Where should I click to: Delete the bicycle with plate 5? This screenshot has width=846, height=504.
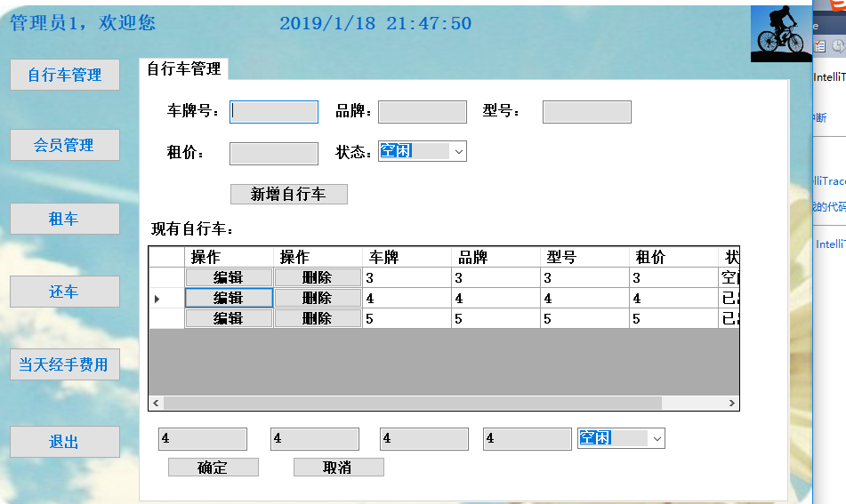tap(318, 318)
